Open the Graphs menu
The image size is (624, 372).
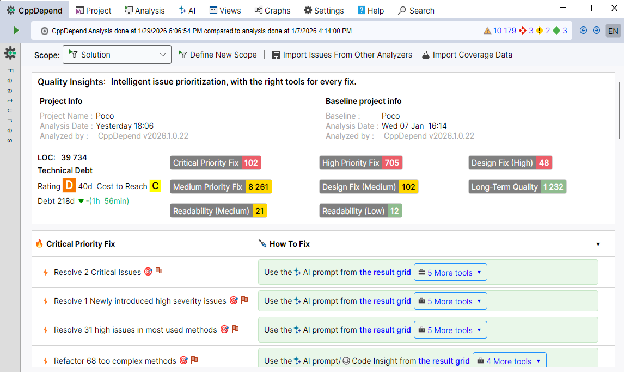[x=273, y=11]
